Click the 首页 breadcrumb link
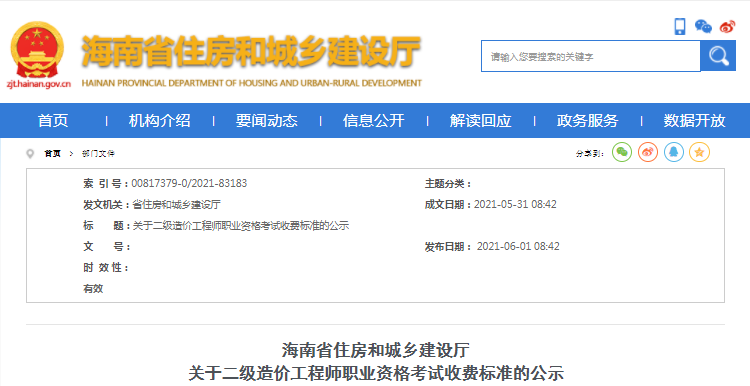This screenshot has height=386, width=750. point(53,154)
